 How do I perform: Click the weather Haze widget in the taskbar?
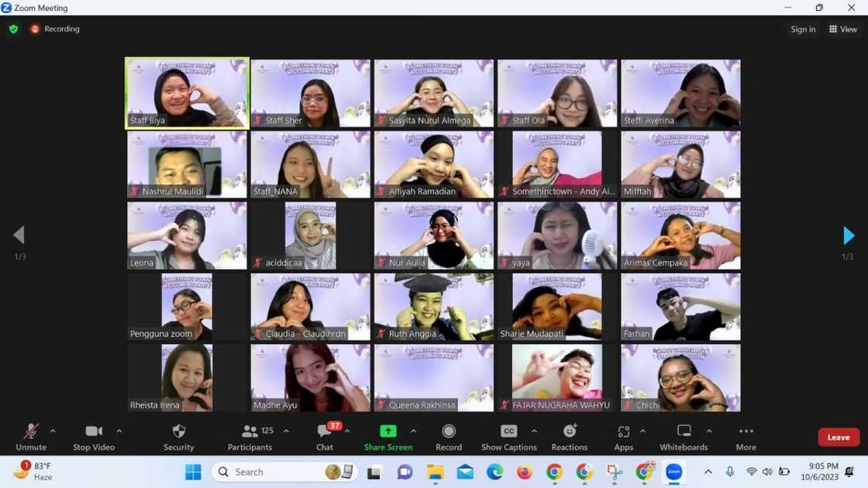(31, 471)
